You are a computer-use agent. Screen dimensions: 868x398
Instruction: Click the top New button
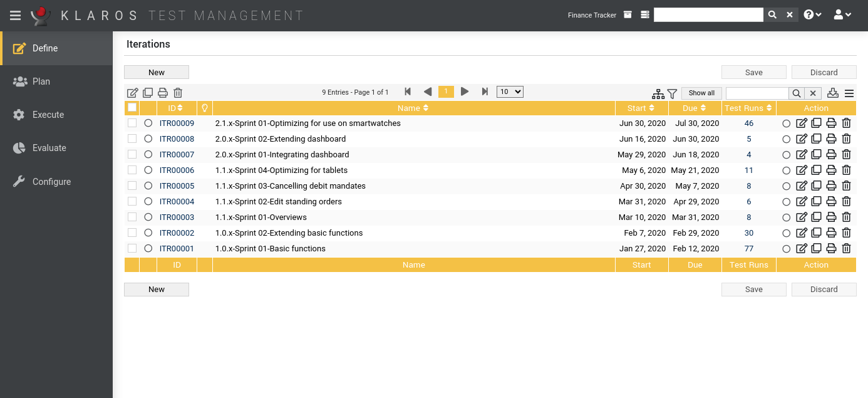[x=157, y=72]
